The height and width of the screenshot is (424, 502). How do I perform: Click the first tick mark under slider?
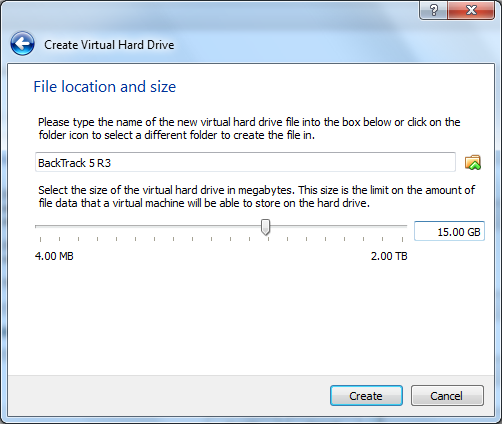coord(40,239)
